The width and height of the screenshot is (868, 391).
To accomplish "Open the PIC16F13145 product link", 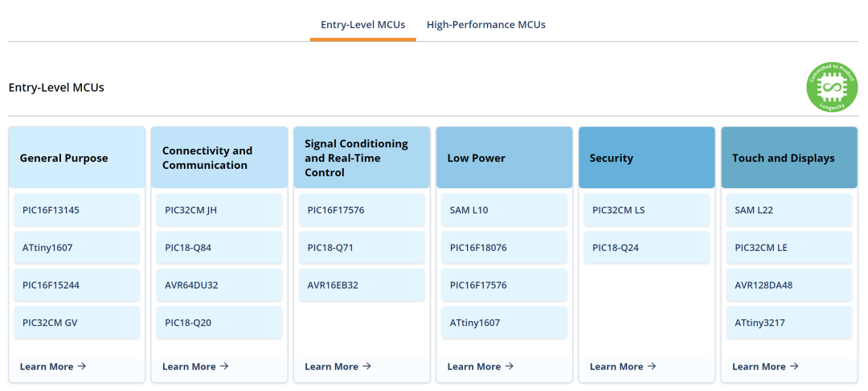I will coord(77,211).
